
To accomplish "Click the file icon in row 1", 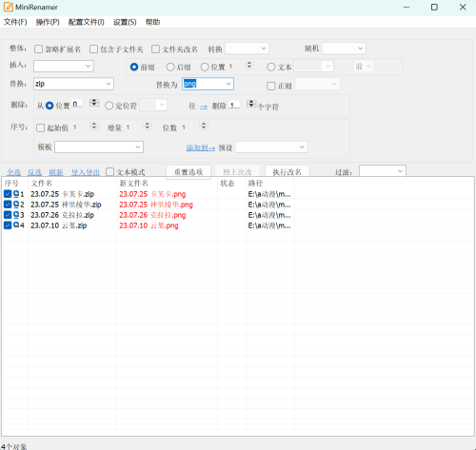I will pos(16,194).
